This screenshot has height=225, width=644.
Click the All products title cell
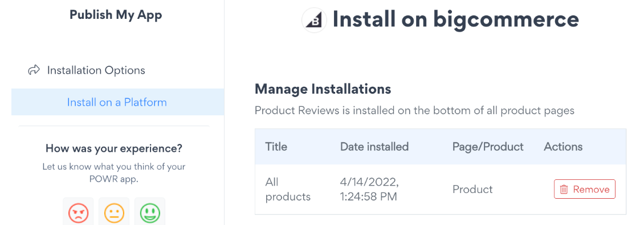(288, 189)
